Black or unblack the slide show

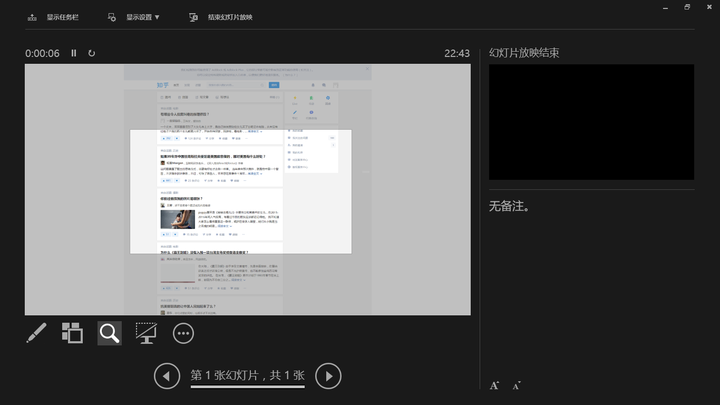(x=146, y=333)
